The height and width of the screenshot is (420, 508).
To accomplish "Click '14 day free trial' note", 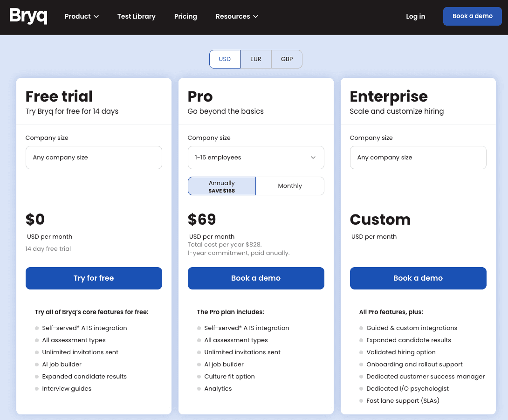I will (x=48, y=248).
